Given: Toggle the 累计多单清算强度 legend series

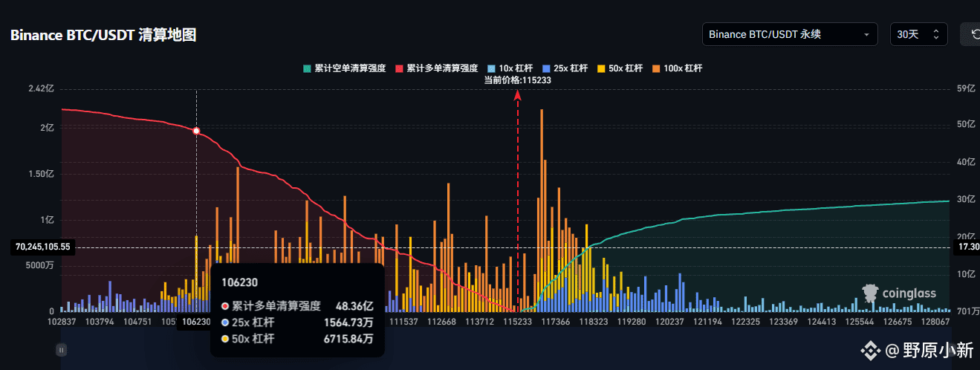Looking at the screenshot, I should [436, 68].
